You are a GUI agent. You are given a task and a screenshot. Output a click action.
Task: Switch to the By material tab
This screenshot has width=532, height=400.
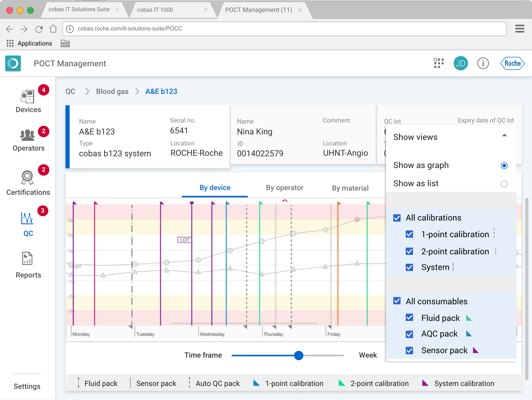coord(350,188)
